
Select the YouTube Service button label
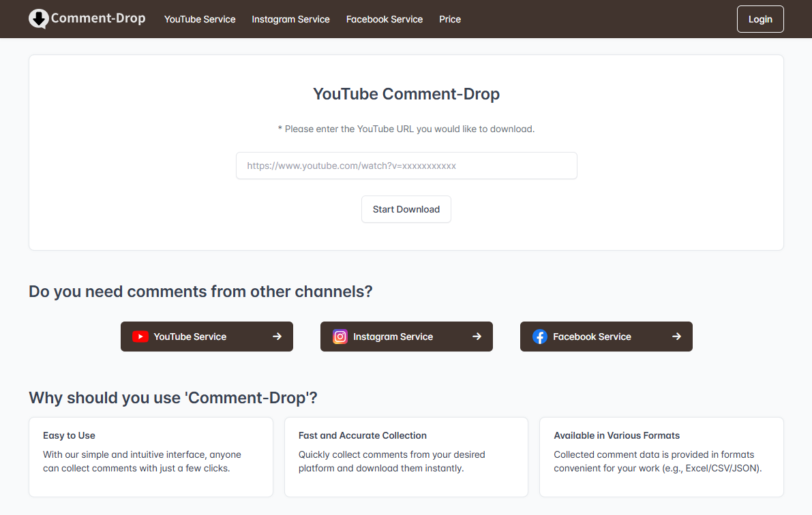190,337
